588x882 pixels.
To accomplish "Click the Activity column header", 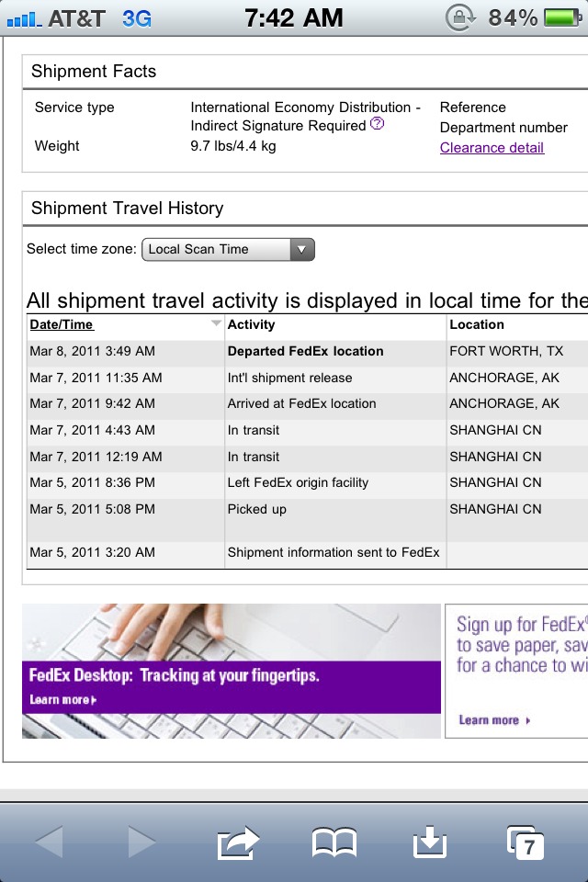I will [252, 324].
